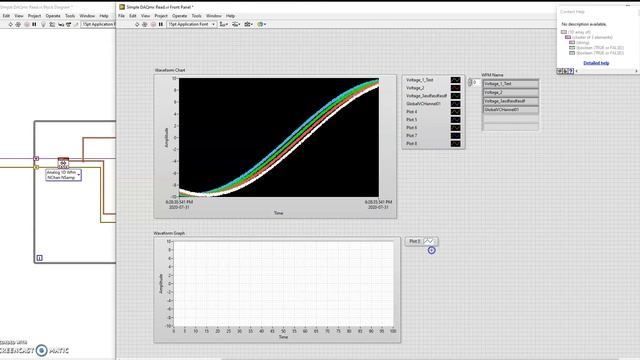Open Distribute Objects menu in Front Panel toolbar
The image size is (640, 360).
coord(236,24)
